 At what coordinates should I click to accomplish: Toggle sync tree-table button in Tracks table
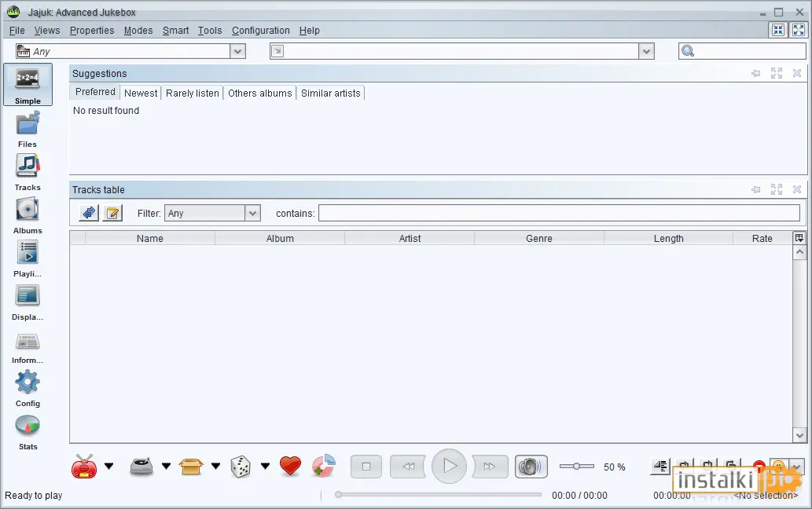click(89, 213)
